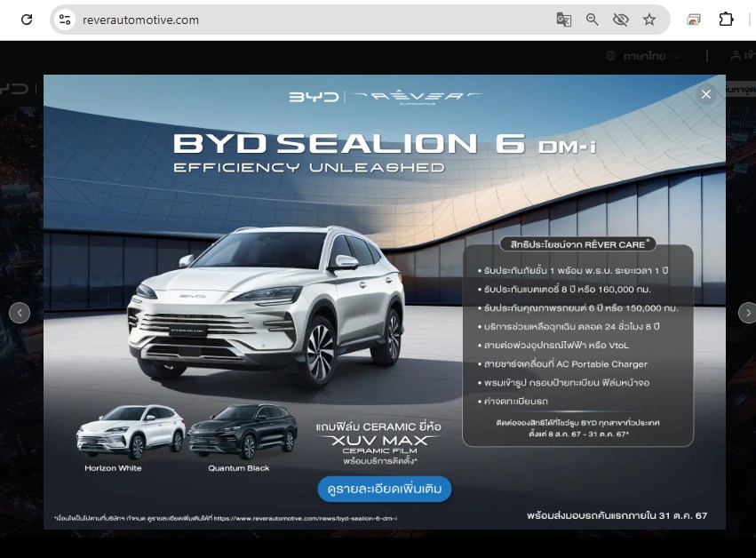Open the ภาษาไทย language dropdown
This screenshot has height=558, width=756.
(x=650, y=57)
